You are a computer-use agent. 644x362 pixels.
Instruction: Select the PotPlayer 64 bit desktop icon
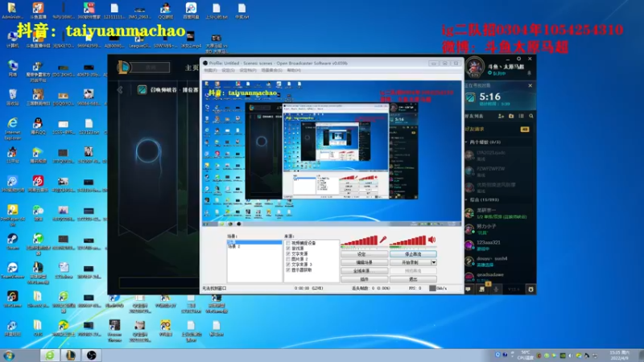(x=12, y=215)
